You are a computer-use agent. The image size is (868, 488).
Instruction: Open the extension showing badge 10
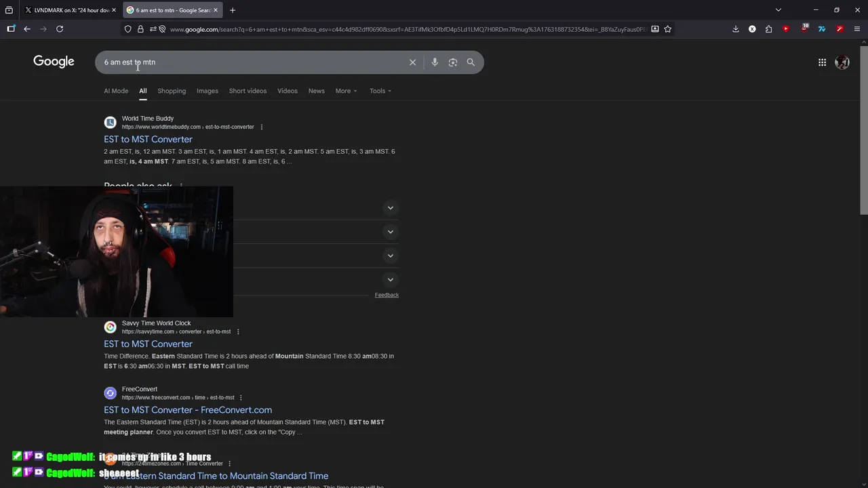pos(804,28)
